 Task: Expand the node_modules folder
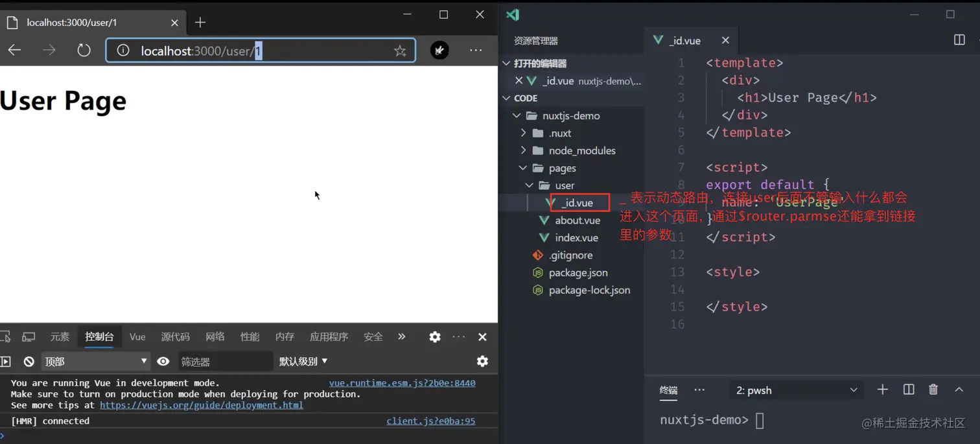(x=523, y=150)
